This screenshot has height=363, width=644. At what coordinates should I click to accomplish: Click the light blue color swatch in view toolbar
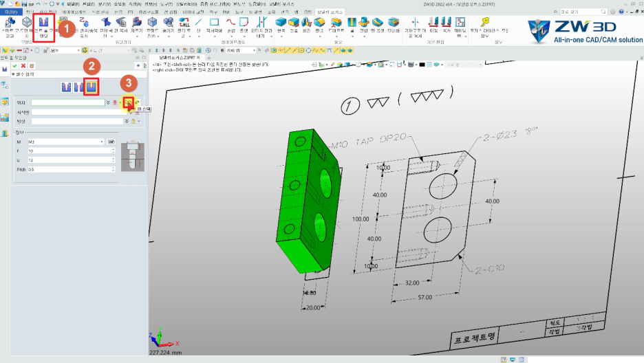click(429, 65)
